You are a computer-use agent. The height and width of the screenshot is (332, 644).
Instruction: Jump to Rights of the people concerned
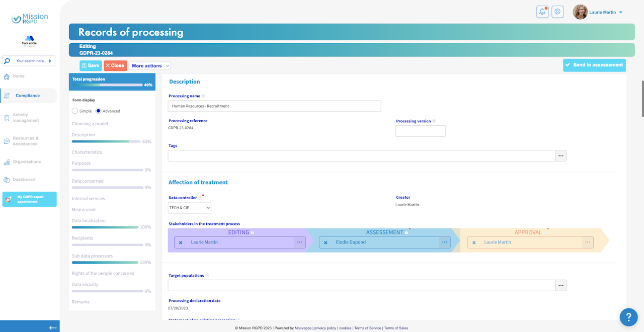click(103, 274)
